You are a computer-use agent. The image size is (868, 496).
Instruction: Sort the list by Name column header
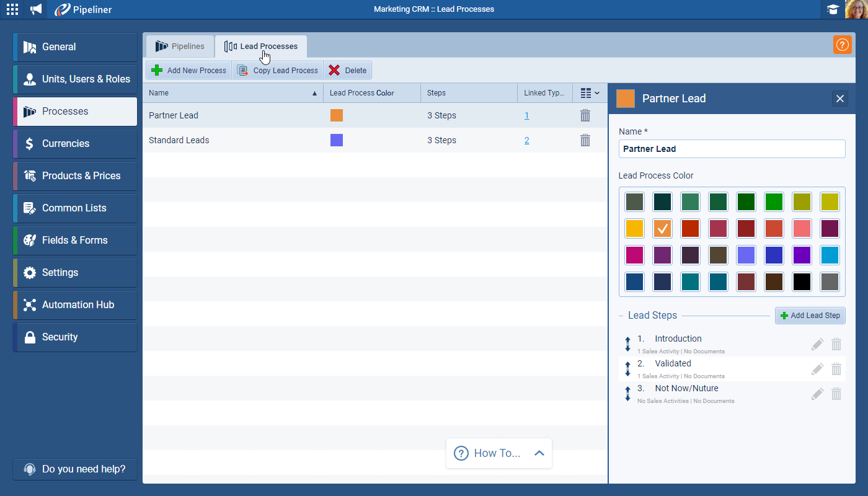(232, 93)
